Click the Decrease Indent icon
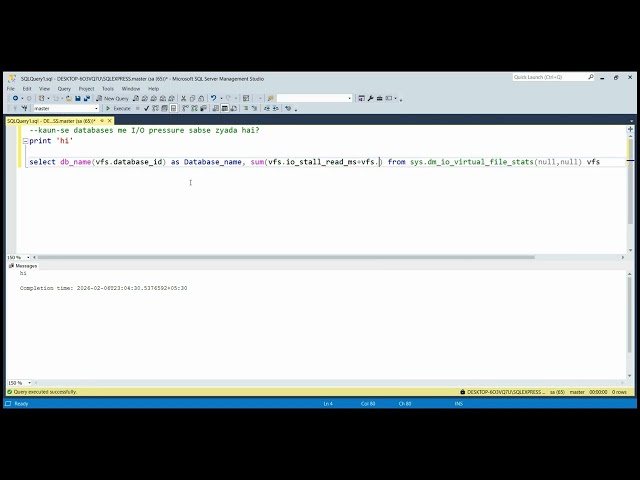 (267, 109)
